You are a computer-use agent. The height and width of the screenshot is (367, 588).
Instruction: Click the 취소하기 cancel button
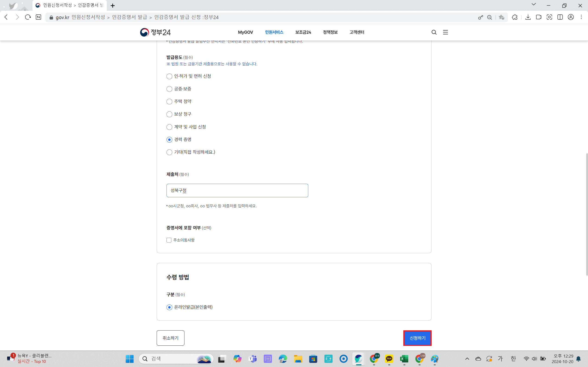170,338
